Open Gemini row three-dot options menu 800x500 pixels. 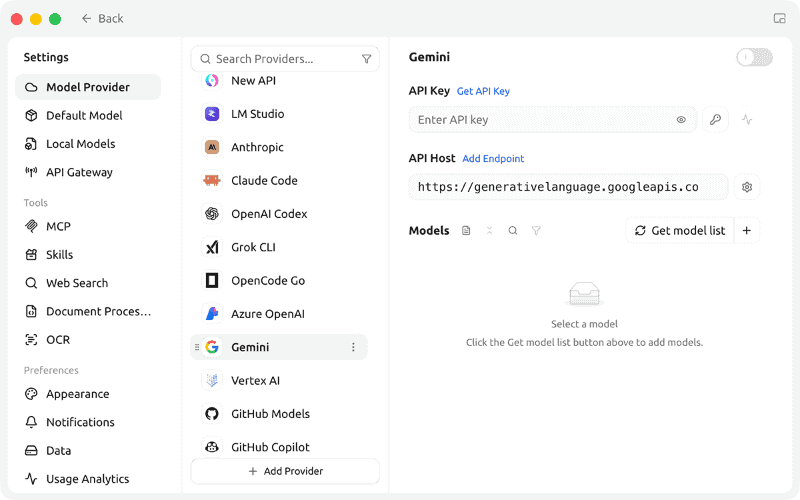[x=353, y=347]
